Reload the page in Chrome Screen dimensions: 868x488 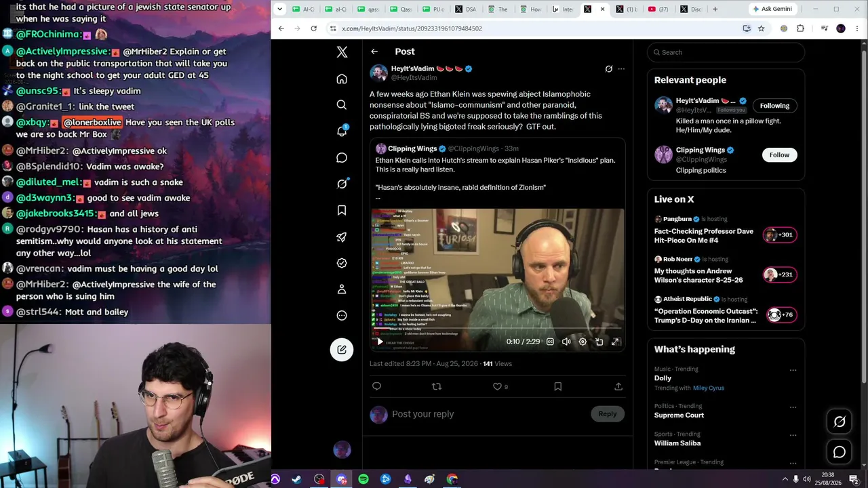(313, 28)
